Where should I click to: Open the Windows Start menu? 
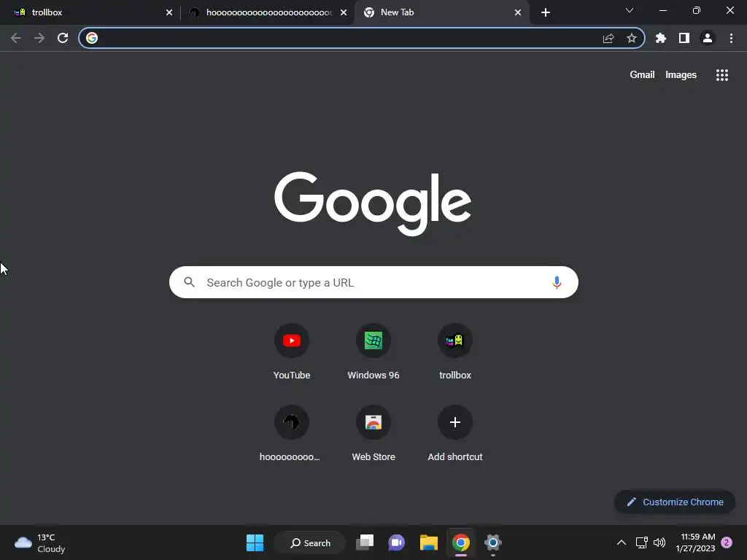(255, 542)
